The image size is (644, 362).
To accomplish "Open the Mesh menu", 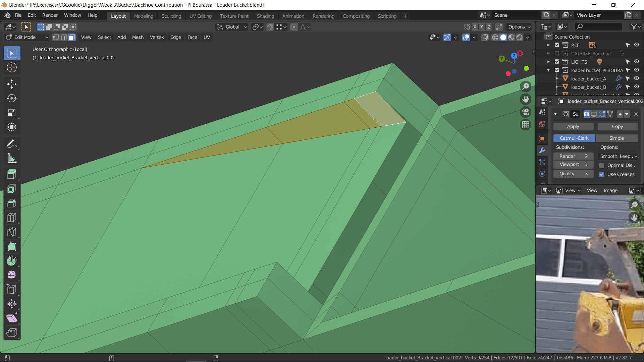I will [x=138, y=38].
